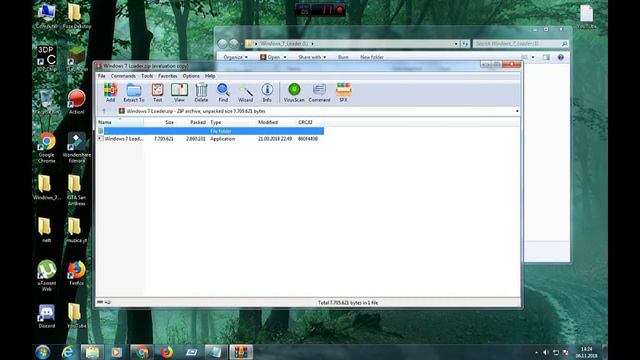This screenshot has width=640, height=360.
Task: Click the Comment toolbar icon
Action: [x=319, y=92]
